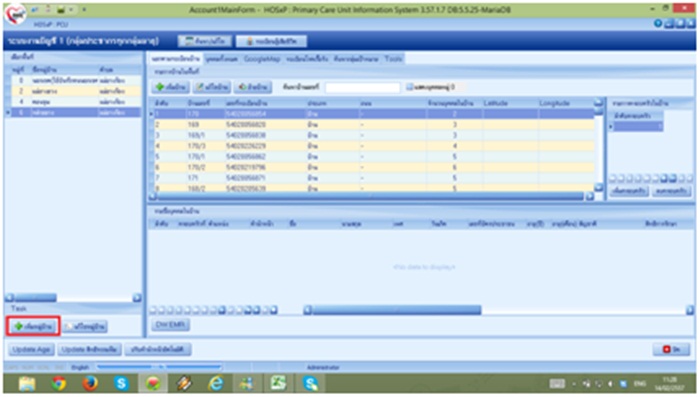This screenshot has height=397, width=700.
Task: Switch to the GoogleMap tab
Action: click(262, 59)
